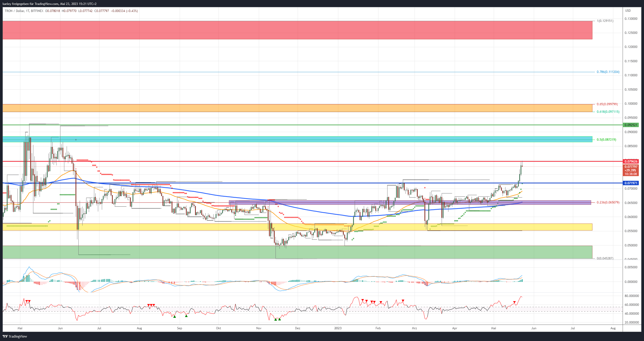Click the green support zone near 0.048
This screenshot has width=644, height=341.
297,252
